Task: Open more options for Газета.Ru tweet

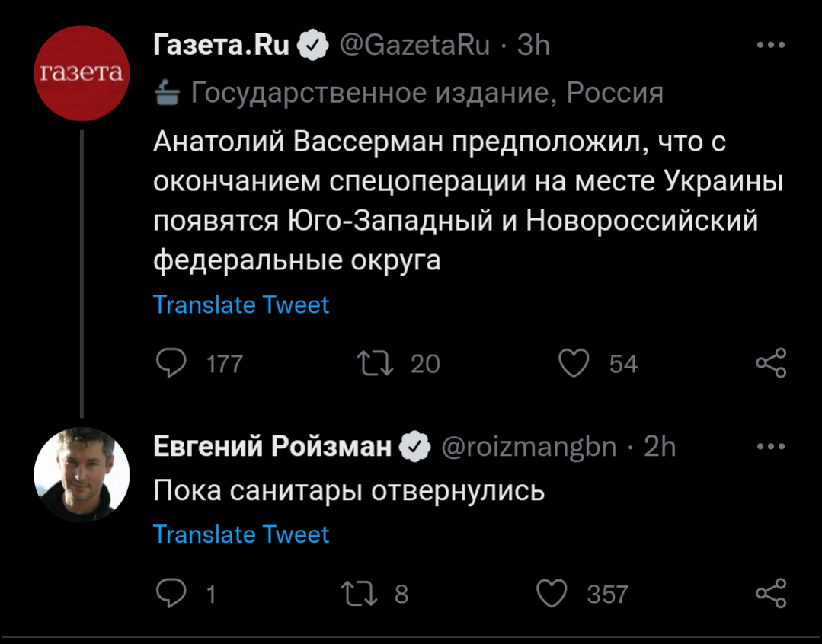Action: pyautogui.click(x=770, y=46)
